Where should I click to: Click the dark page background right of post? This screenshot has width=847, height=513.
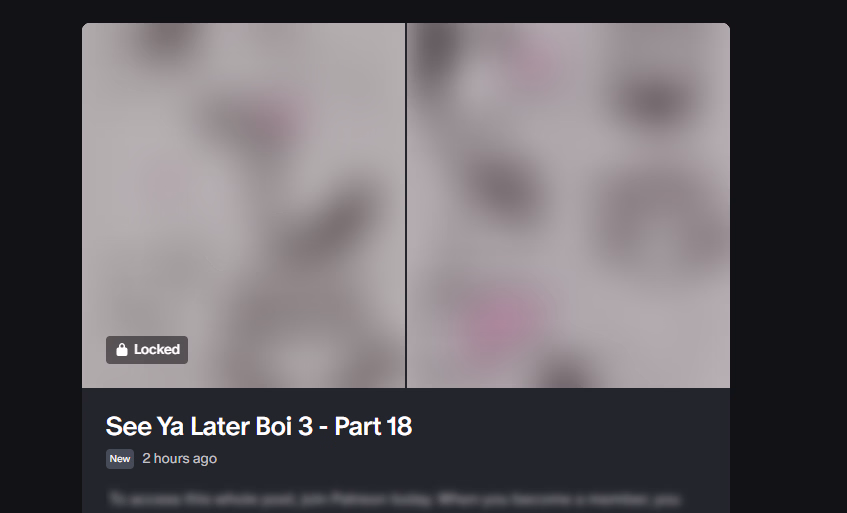(x=789, y=256)
